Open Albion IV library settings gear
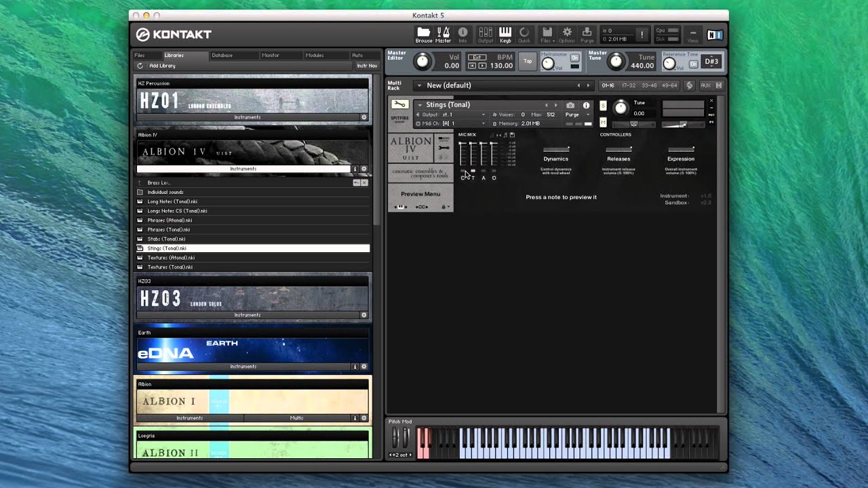Image resolution: width=868 pixels, height=488 pixels. click(x=364, y=169)
